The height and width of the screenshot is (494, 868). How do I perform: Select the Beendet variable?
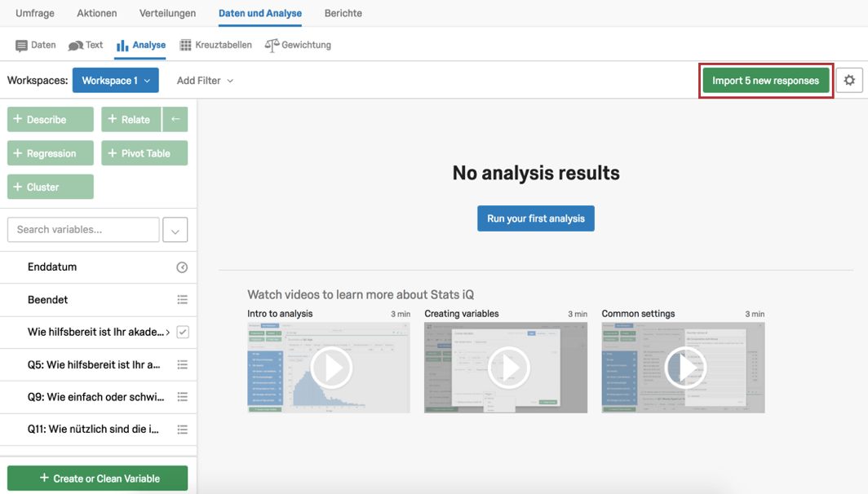pos(98,300)
